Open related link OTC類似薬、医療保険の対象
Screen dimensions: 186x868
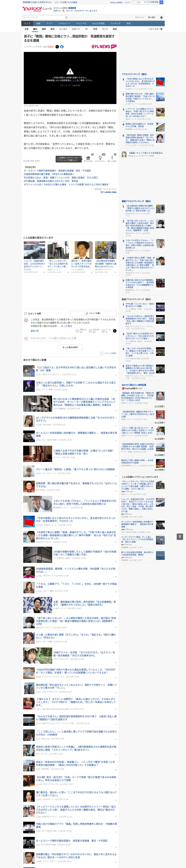[x=51, y=181]
